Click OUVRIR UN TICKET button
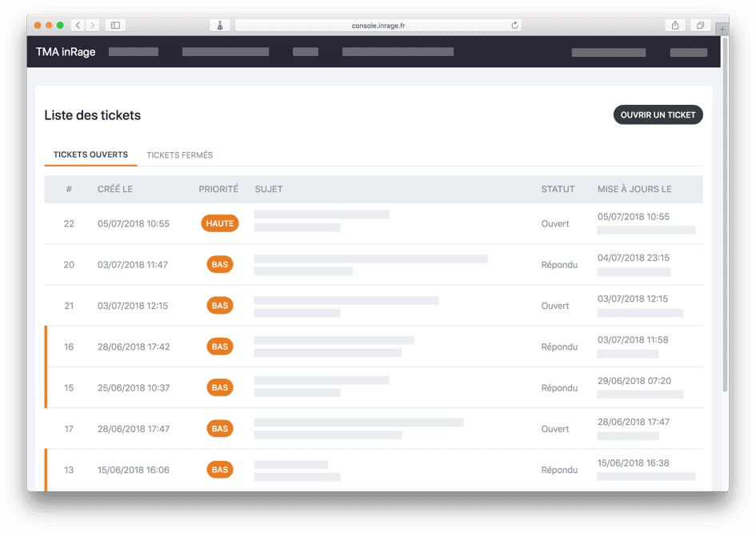This screenshot has width=756, height=533. pos(658,114)
